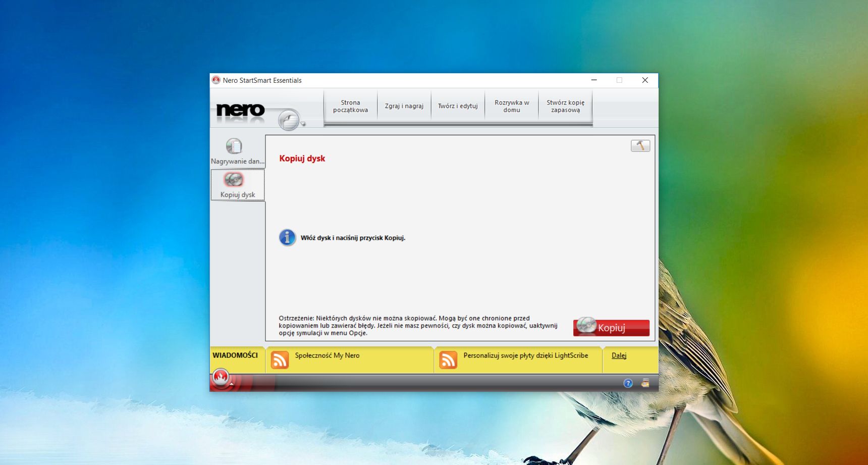This screenshot has width=868, height=465.
Task: Click the Nero StartSmart Essentials title text
Action: coord(262,80)
